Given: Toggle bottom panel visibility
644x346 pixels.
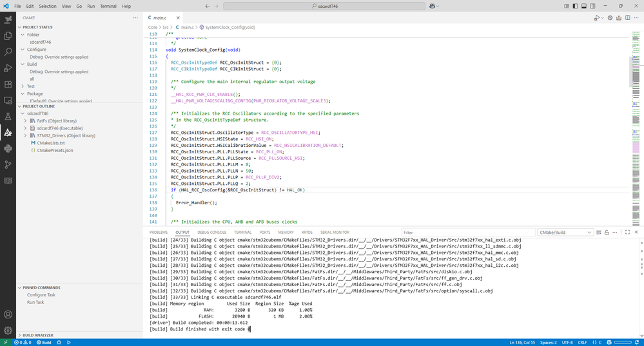Looking at the screenshot, I should [584, 6].
